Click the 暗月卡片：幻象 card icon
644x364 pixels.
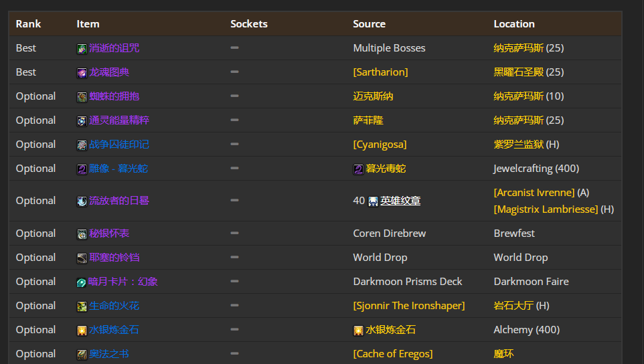point(81,282)
